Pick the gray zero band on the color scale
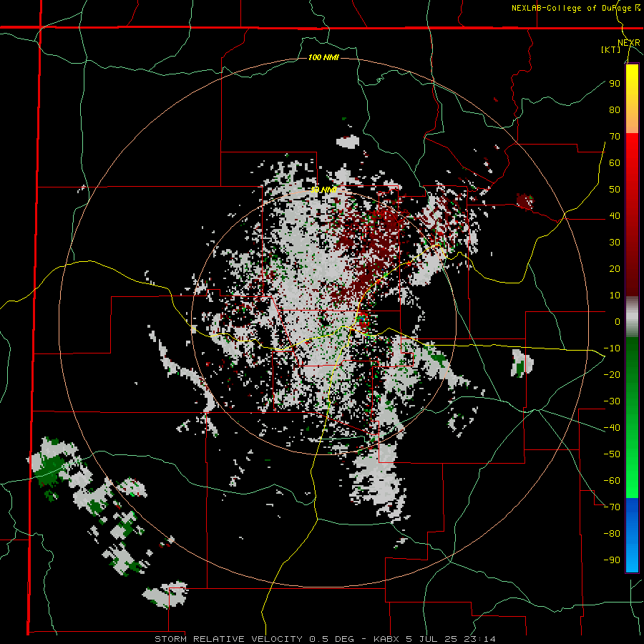Screen dimensions: 644x644 [x=632, y=317]
